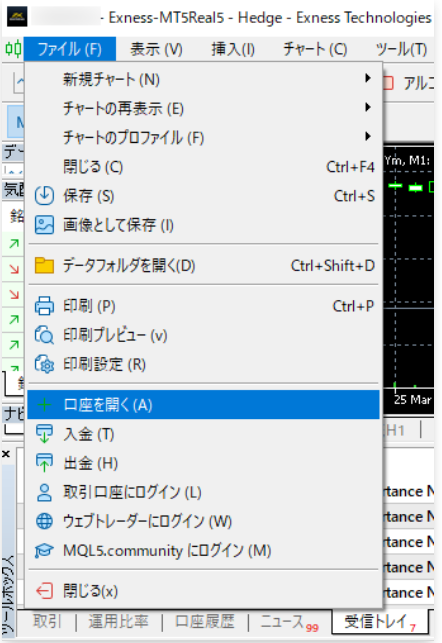Choose 入金 (T) menu entry
The image size is (442, 643).
(x=203, y=434)
